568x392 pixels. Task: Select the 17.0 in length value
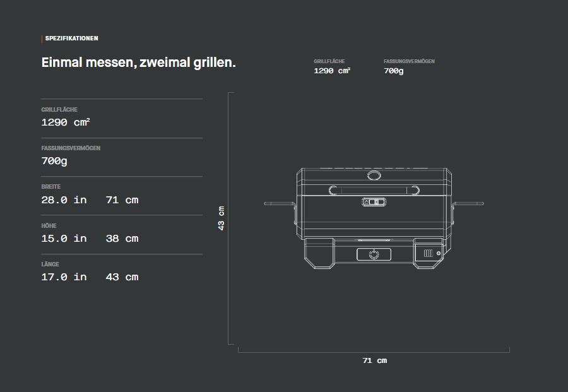click(x=64, y=277)
